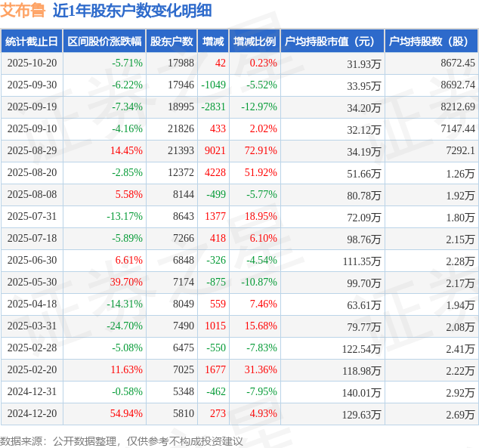Click the date cell 2025-10-20
The height and width of the screenshot is (448, 479).
tap(32, 63)
